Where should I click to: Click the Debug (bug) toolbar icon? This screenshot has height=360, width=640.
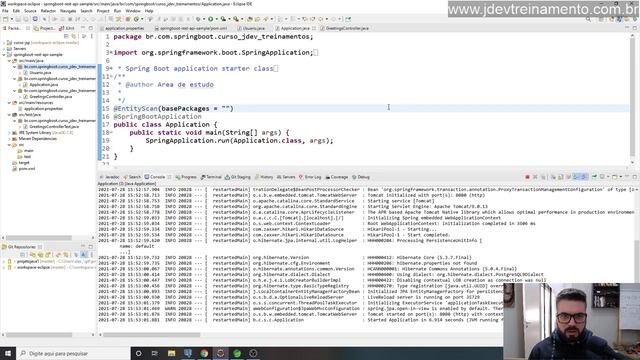[198, 19]
